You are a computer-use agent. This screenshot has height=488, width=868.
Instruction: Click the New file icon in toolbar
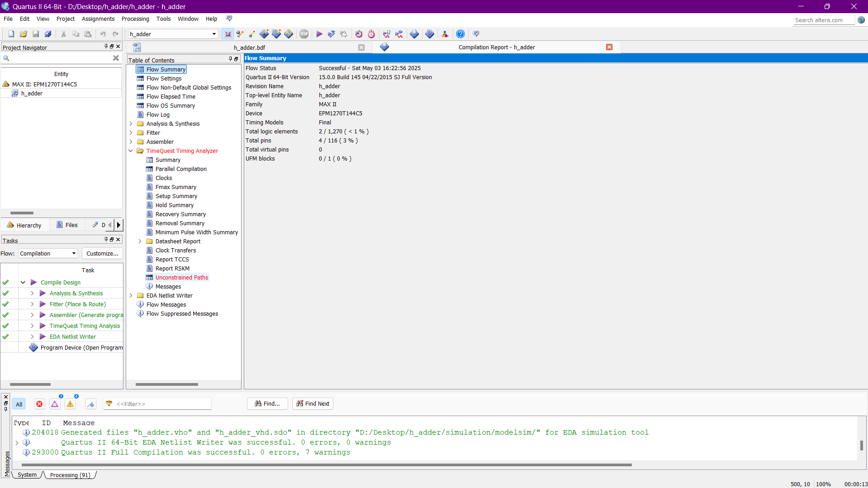pyautogui.click(x=11, y=34)
